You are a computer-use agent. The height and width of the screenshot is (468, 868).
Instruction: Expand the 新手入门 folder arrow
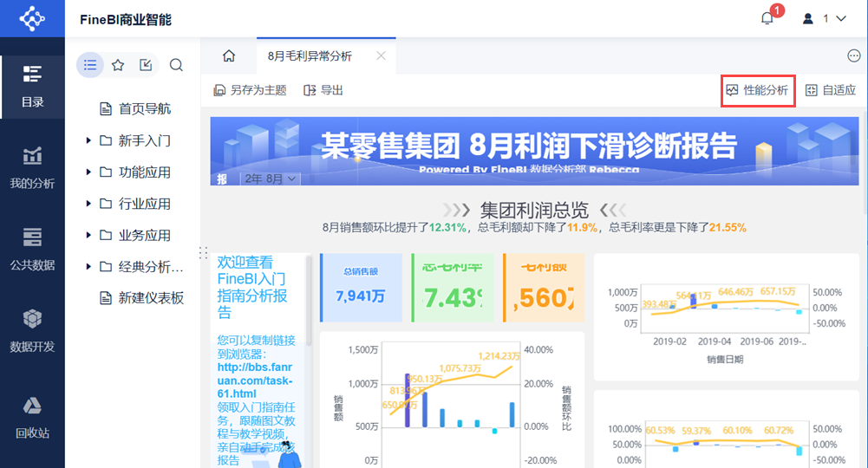(x=88, y=140)
